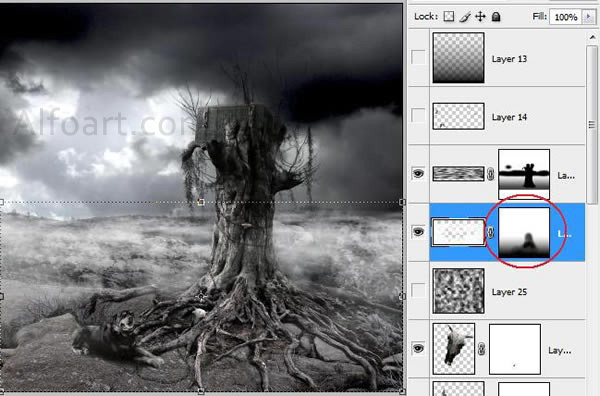
Task: Click the Layer 14 name label
Action: pyautogui.click(x=509, y=117)
